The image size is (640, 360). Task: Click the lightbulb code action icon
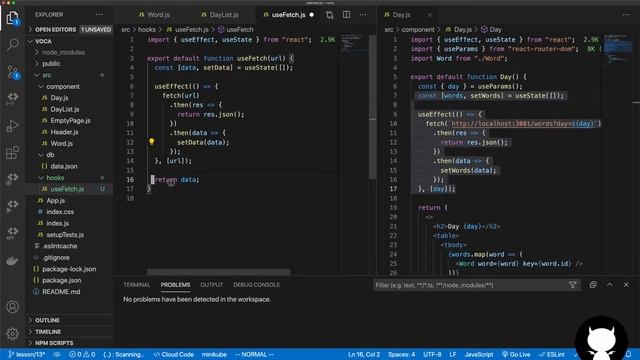click(151, 142)
